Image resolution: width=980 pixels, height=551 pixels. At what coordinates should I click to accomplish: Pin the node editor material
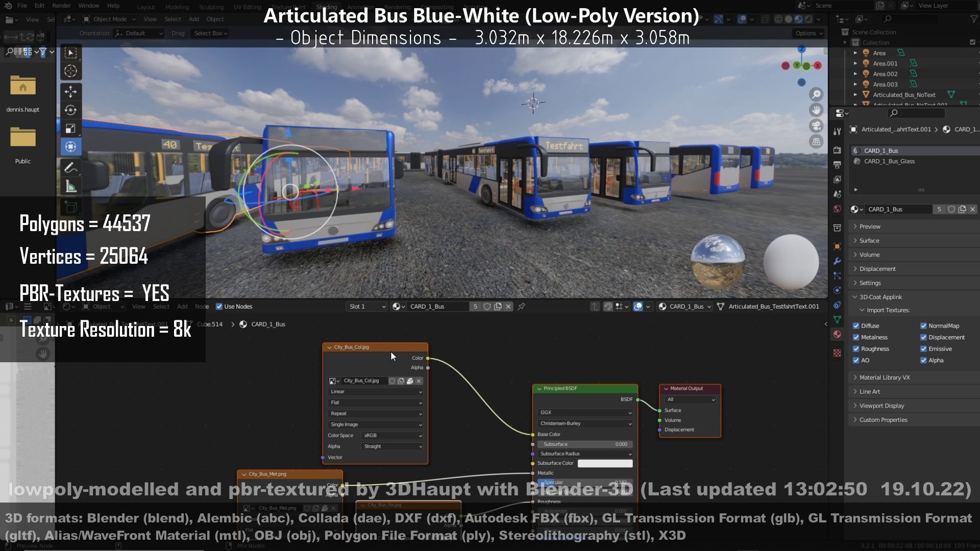(522, 307)
